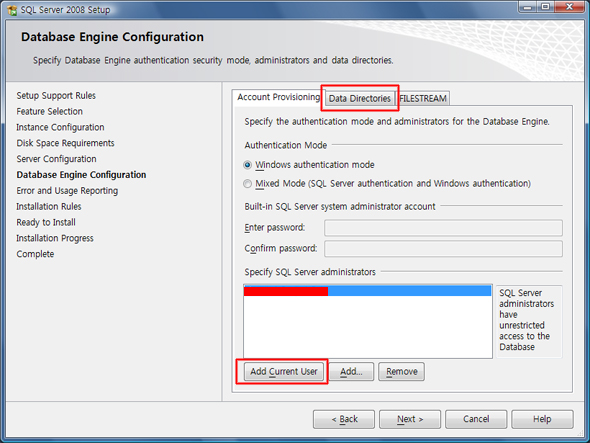Click the Server Configuration step
Image resolution: width=590 pixels, height=443 pixels.
coord(56,159)
